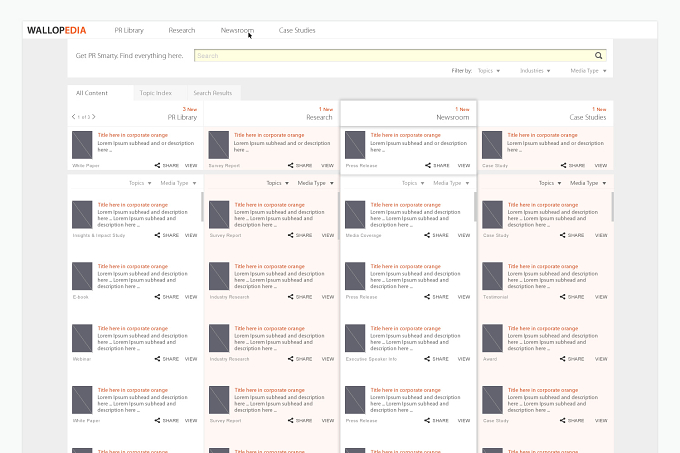Click the orange title of Media Coverage item
The height and width of the screenshot is (453, 680).
[405, 205]
